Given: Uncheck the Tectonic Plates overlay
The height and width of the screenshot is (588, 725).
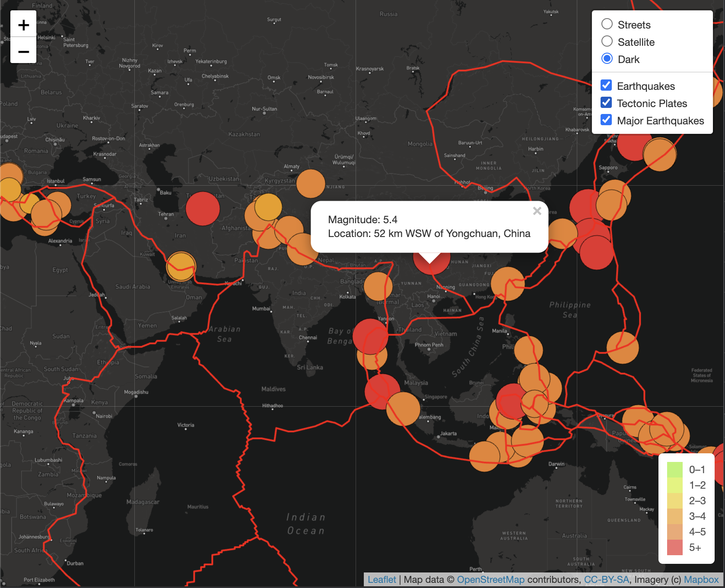Looking at the screenshot, I should 606,103.
